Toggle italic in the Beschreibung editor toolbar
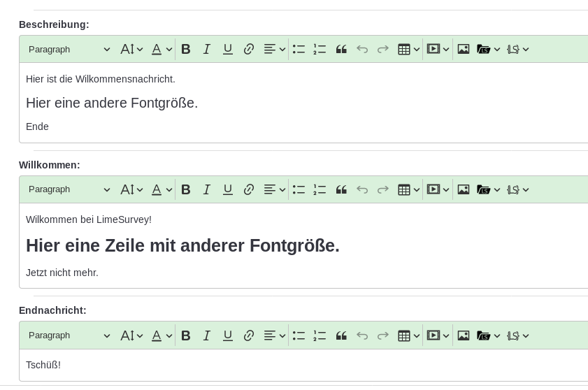This screenshot has width=588, height=390. click(x=207, y=49)
